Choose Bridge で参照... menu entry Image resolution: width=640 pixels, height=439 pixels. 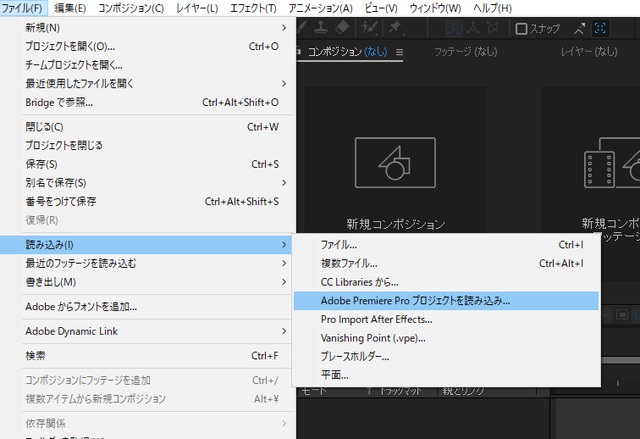(148, 102)
